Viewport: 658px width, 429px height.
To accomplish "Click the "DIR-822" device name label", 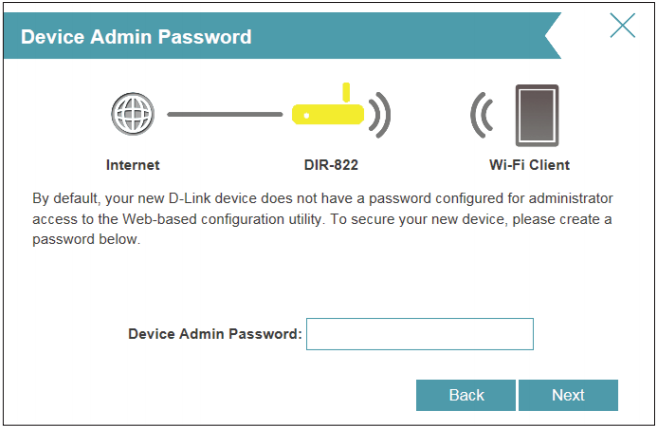I will [331, 165].
